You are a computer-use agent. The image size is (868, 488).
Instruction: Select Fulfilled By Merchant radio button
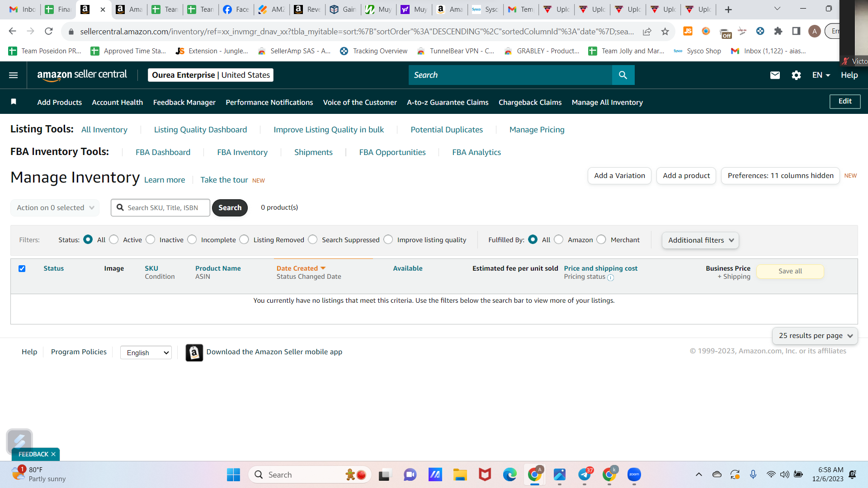601,239
